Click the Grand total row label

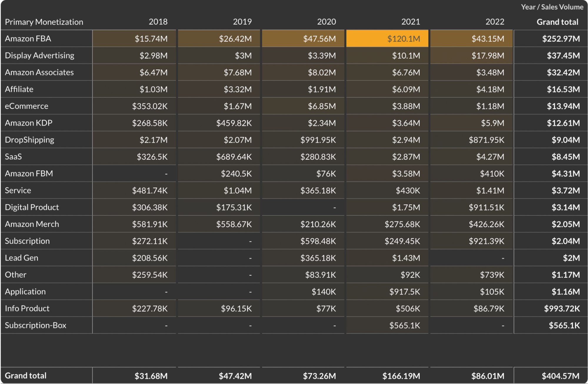tap(26, 376)
